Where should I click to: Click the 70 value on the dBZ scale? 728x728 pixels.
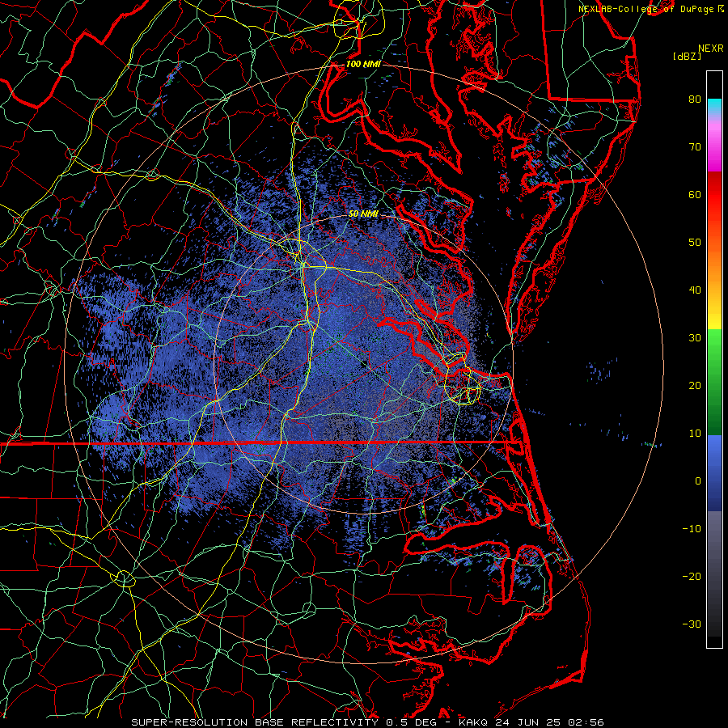click(x=695, y=147)
